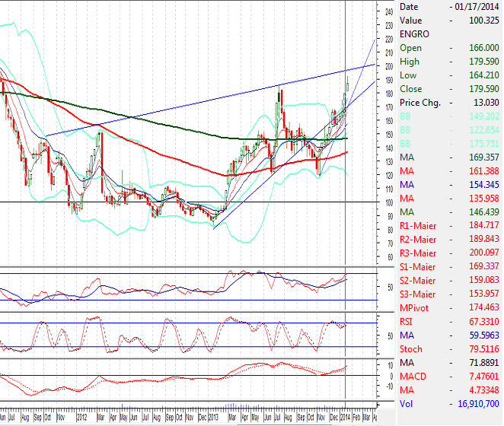Click the Price Chg. value 13.030
This screenshot has height=426, width=504.
click(486, 103)
